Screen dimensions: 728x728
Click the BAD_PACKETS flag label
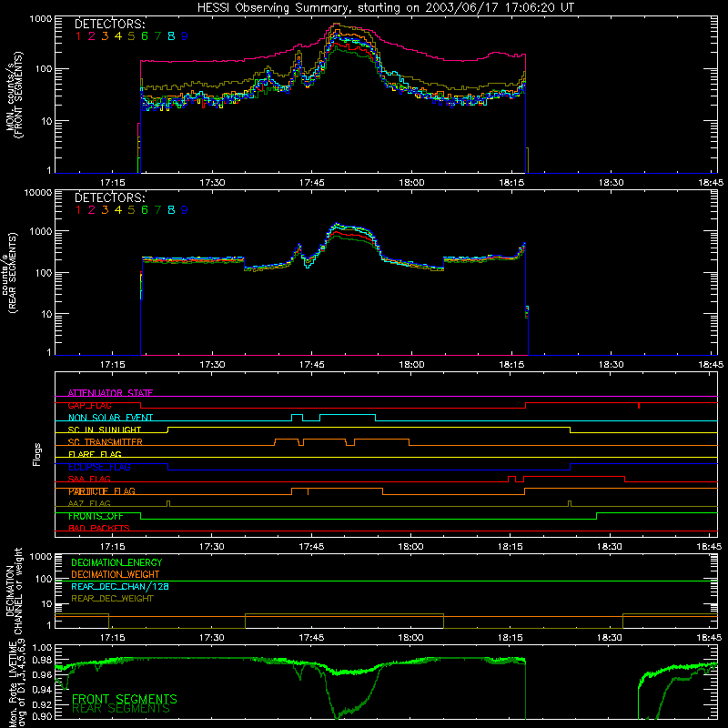pyautogui.click(x=99, y=528)
